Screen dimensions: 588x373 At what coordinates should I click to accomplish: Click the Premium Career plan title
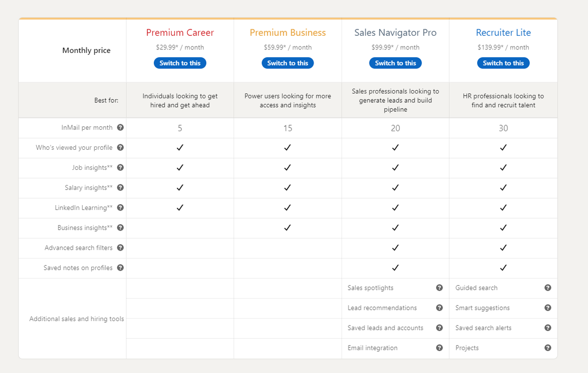[180, 33]
